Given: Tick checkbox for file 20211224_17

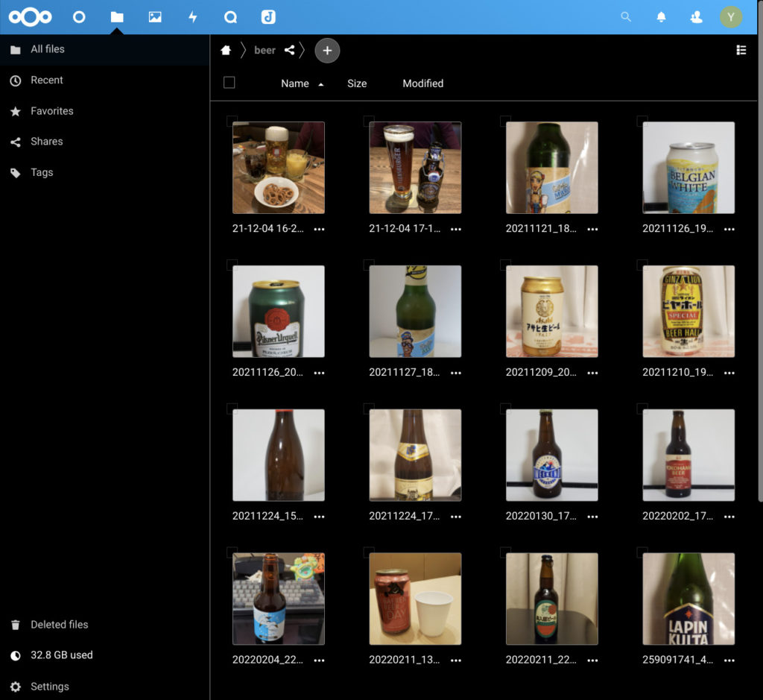Looking at the screenshot, I should (x=369, y=408).
